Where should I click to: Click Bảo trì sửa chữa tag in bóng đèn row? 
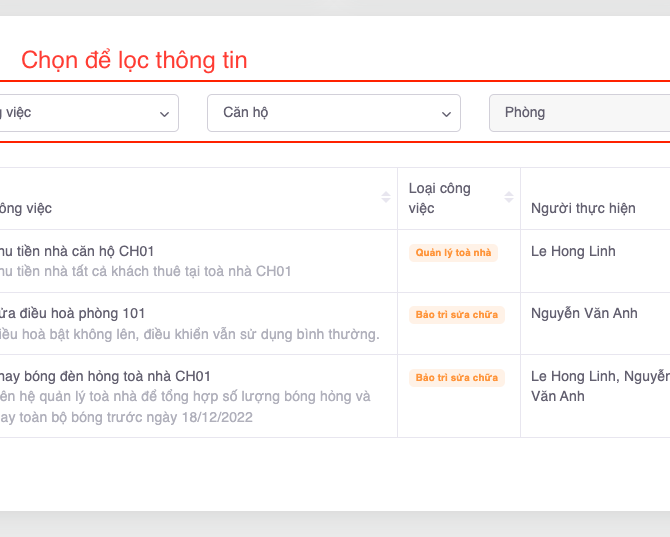456,378
